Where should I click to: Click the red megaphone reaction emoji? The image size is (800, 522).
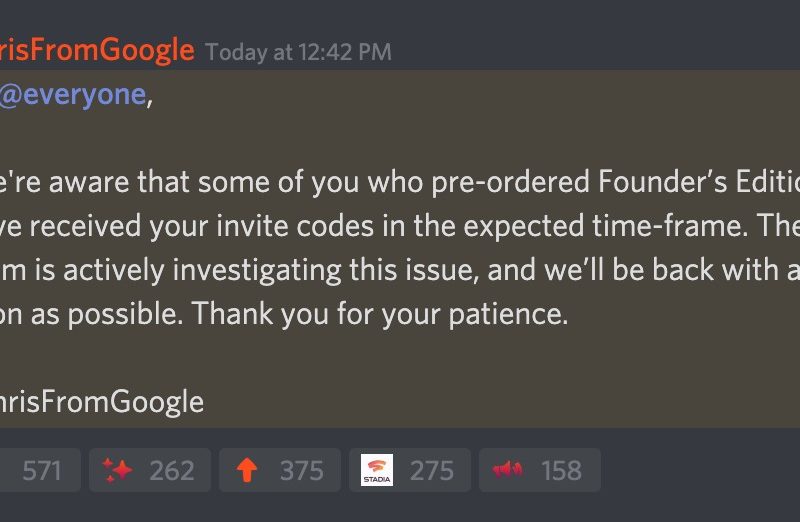pos(507,470)
